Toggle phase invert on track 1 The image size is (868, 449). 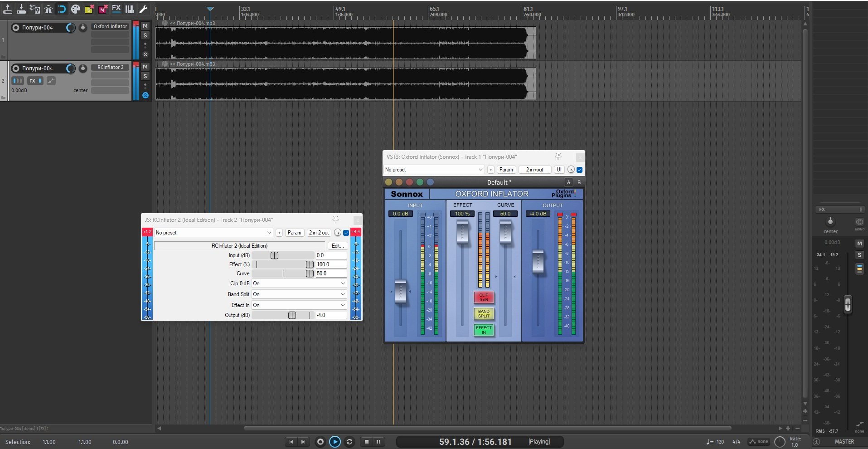(x=145, y=54)
